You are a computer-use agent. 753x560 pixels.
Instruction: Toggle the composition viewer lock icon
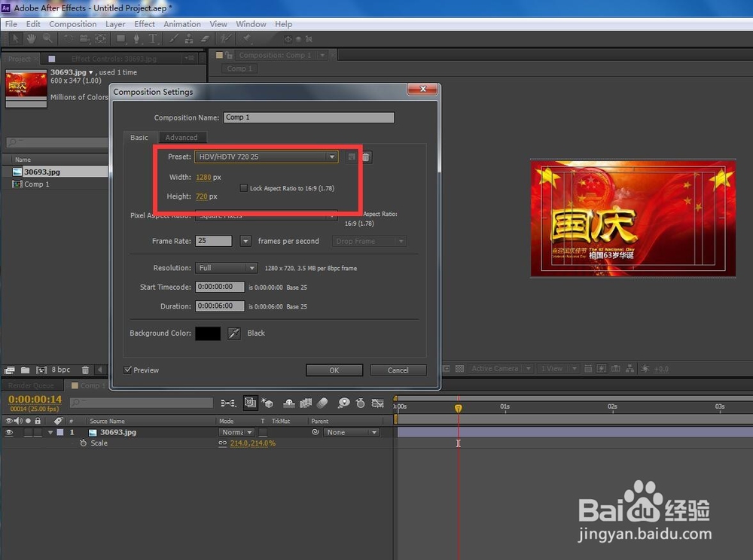coord(229,55)
